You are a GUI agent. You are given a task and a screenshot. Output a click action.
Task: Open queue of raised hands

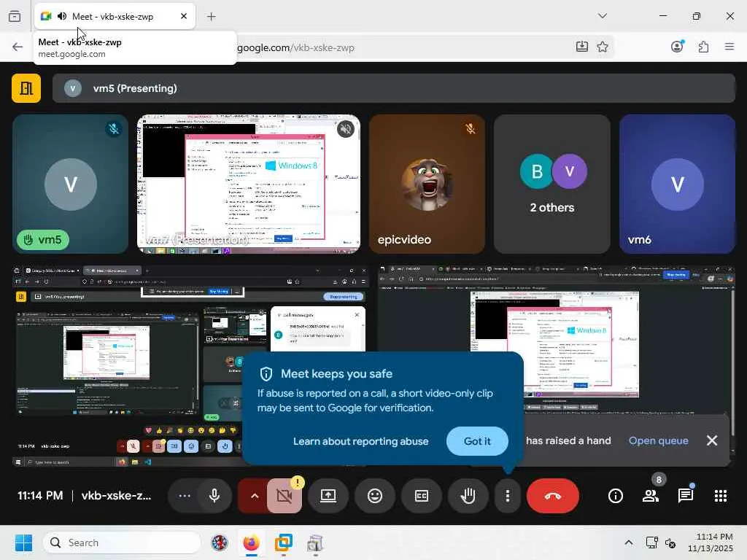click(x=659, y=440)
